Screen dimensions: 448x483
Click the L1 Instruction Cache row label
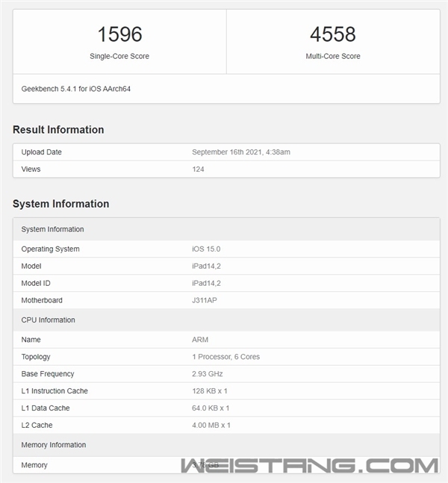coord(55,391)
